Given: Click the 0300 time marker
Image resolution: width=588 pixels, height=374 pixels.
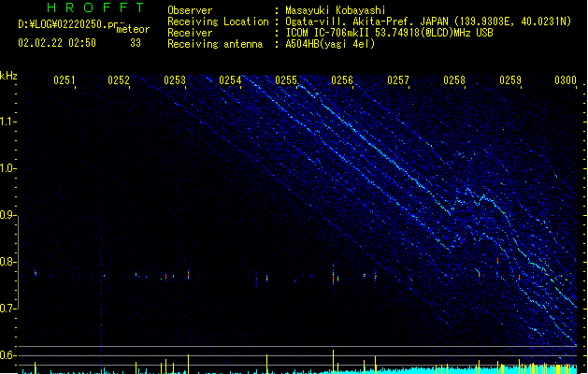Looking at the screenshot, I should pyautogui.click(x=566, y=80).
